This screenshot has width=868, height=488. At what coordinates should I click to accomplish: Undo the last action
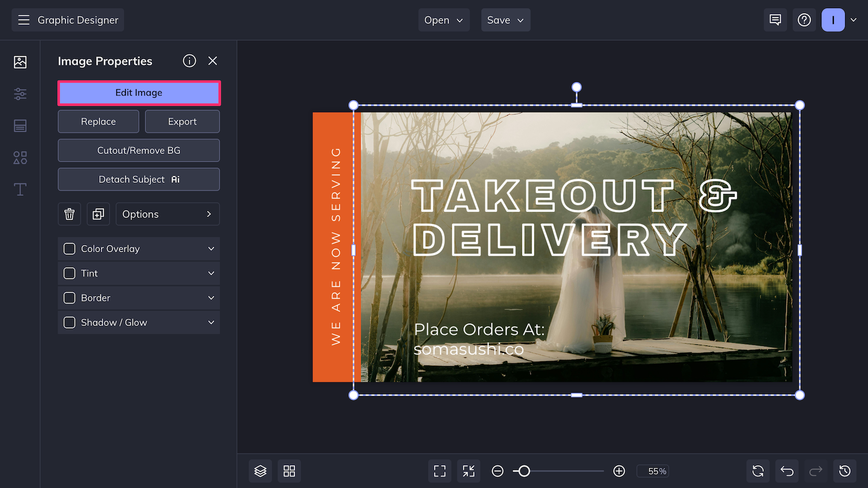(x=787, y=471)
